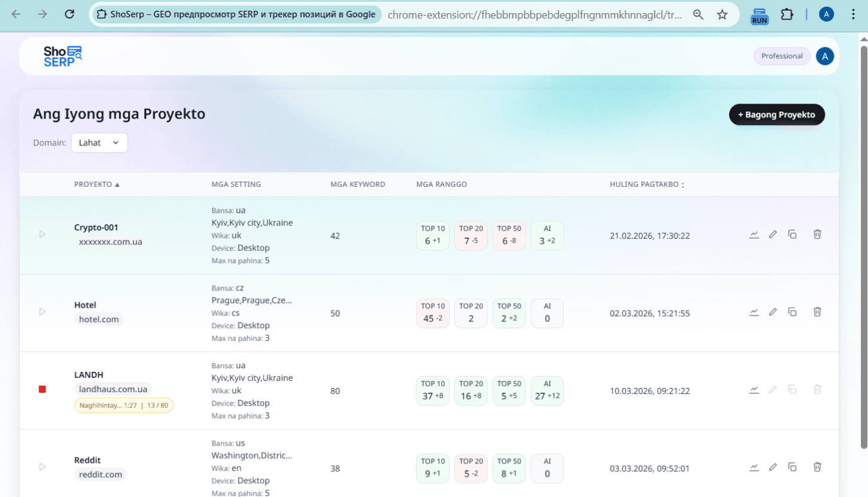Edit the Crypto-001 project
868x497 pixels.
(x=773, y=234)
